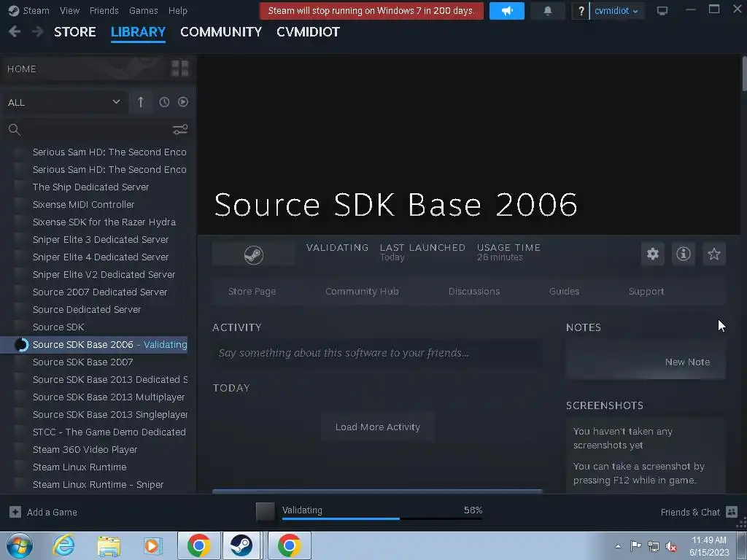Screen dimensions: 747x560
Task: Open the ALL library filter dropdown
Action: (x=64, y=102)
